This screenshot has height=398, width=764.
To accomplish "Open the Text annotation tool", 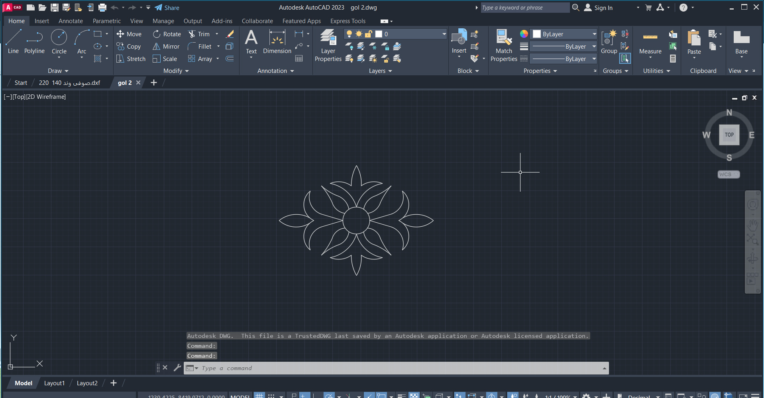I will [251, 41].
